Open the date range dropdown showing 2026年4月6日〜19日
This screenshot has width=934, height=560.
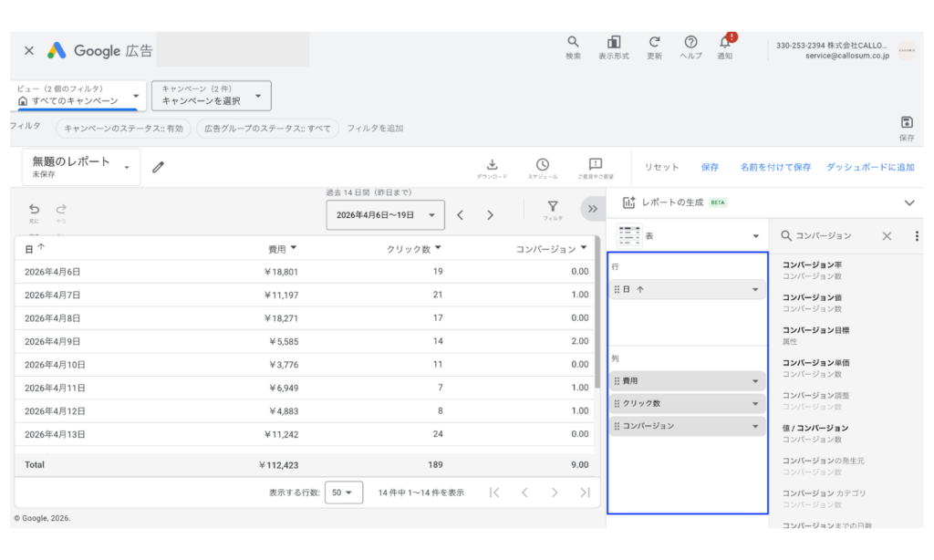pos(383,214)
